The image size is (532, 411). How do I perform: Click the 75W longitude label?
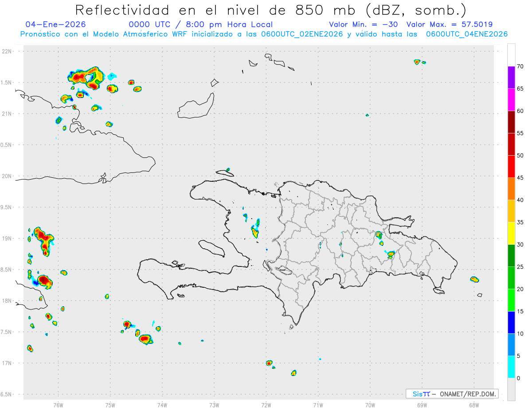click(110, 405)
